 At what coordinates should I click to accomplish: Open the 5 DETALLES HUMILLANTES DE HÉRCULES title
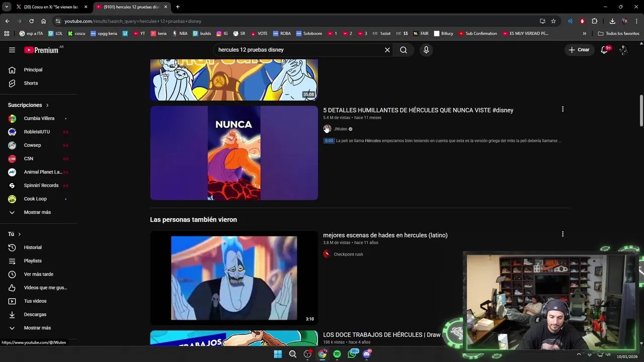pos(418,110)
